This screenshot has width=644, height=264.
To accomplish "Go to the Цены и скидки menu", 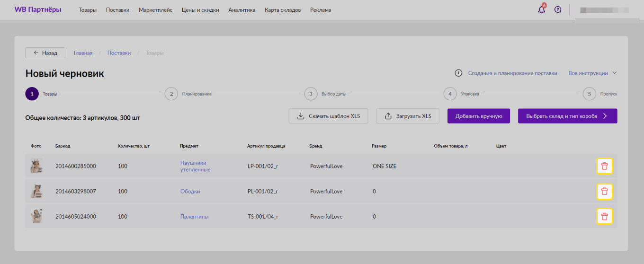I will (x=200, y=10).
